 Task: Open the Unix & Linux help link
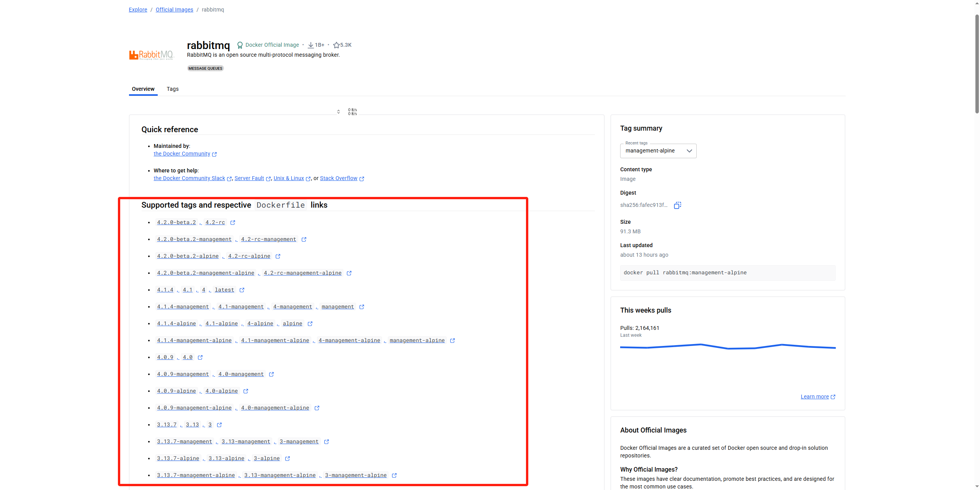[289, 178]
